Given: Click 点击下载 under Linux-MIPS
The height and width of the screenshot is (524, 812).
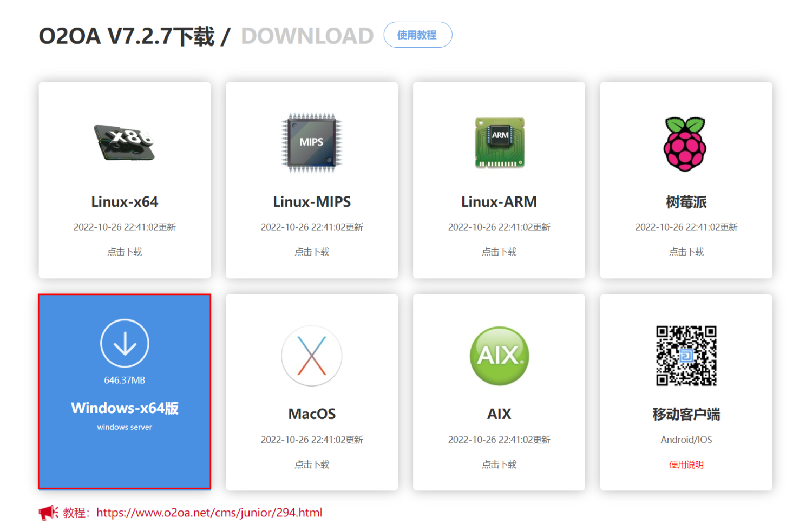Looking at the screenshot, I should [x=312, y=252].
